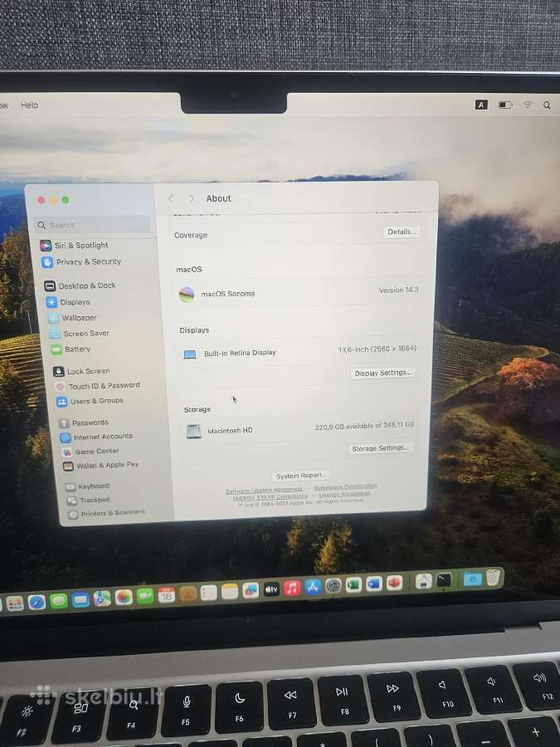Open Notes app from Dock
Viewport: 560px width, 747px height.
pyautogui.click(x=230, y=591)
